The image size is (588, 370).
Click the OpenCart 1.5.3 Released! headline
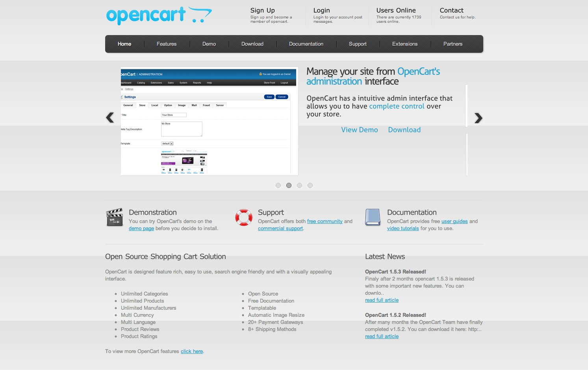(x=395, y=272)
